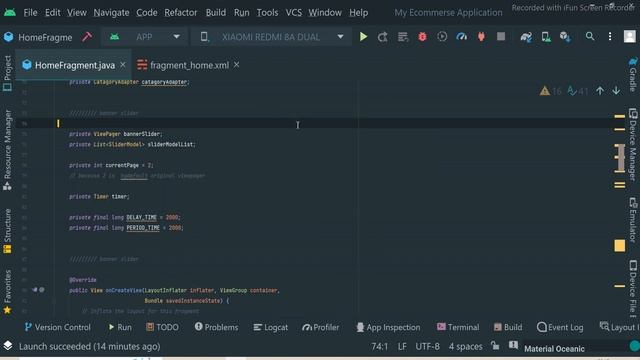Click the inspection profile icon in status bar
The height and width of the screenshot is (360, 640).
click(x=513, y=346)
